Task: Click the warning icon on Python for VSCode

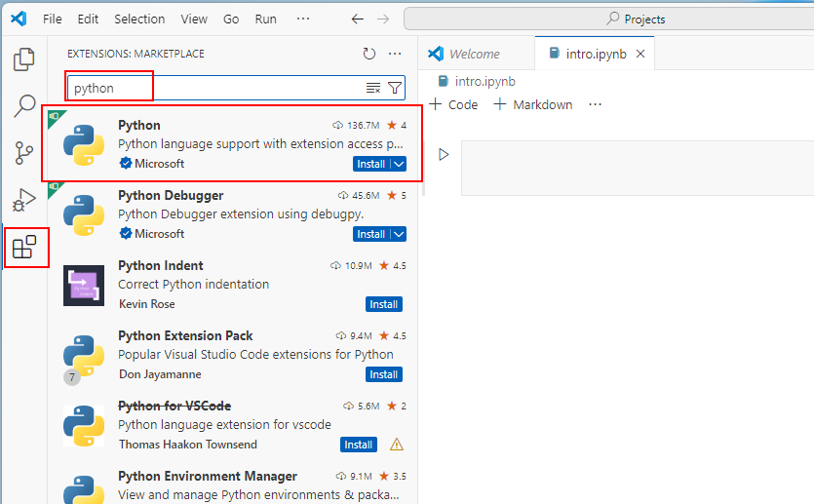Action: 397,445
